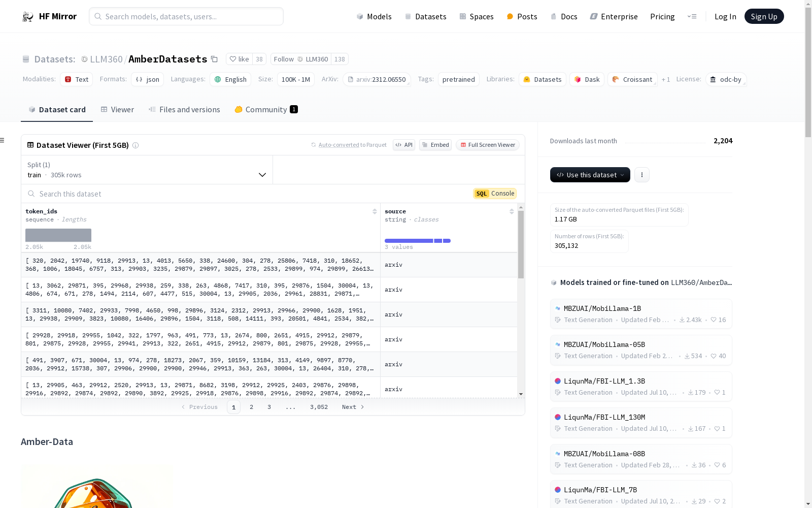
Task: Show the +1 additional libraries
Action: coord(666,79)
